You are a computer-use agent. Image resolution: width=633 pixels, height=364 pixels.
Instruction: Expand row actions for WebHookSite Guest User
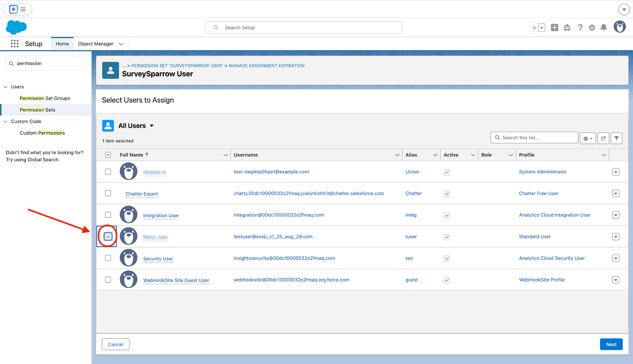[616, 280]
